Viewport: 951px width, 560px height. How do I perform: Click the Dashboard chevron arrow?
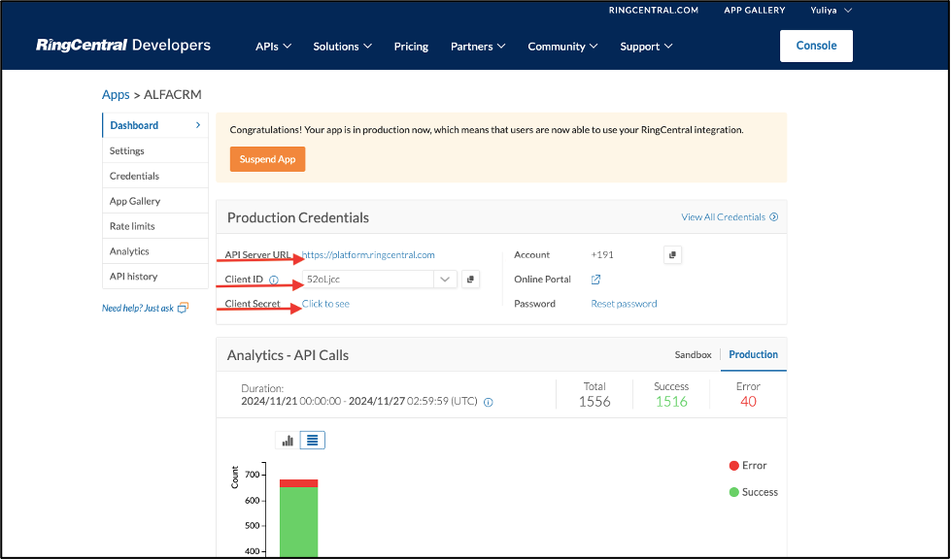[x=198, y=125]
